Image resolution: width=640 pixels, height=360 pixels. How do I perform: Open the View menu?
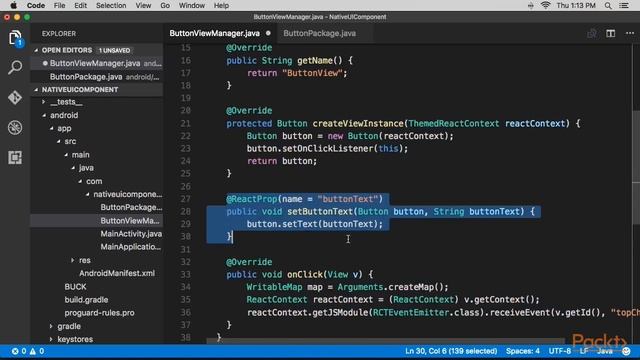(x=143, y=5)
